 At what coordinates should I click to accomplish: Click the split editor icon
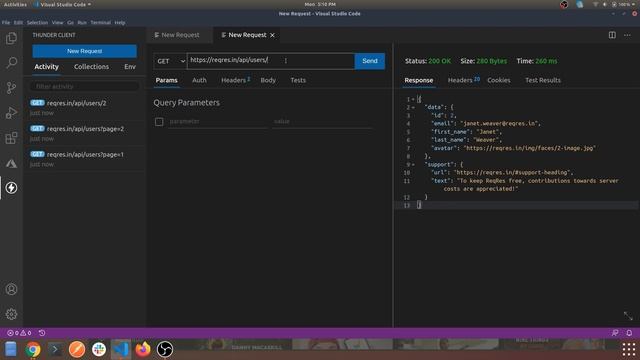coord(612,35)
